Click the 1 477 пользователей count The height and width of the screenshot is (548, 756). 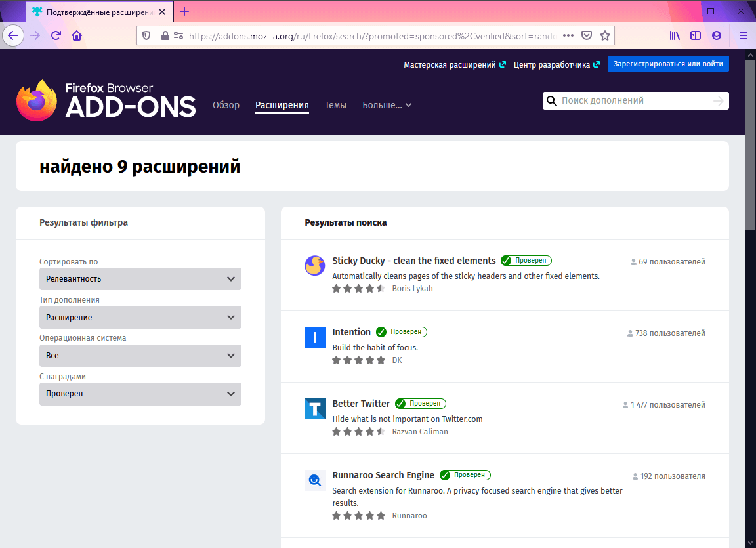(x=663, y=405)
